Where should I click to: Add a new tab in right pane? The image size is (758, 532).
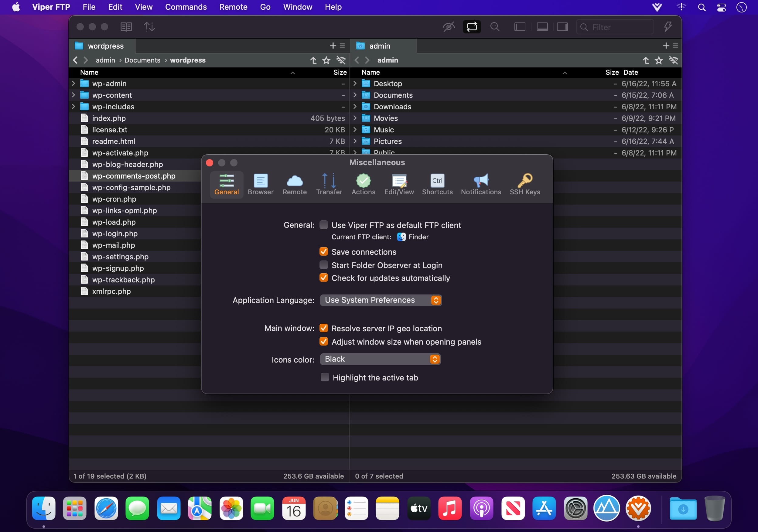(x=666, y=46)
